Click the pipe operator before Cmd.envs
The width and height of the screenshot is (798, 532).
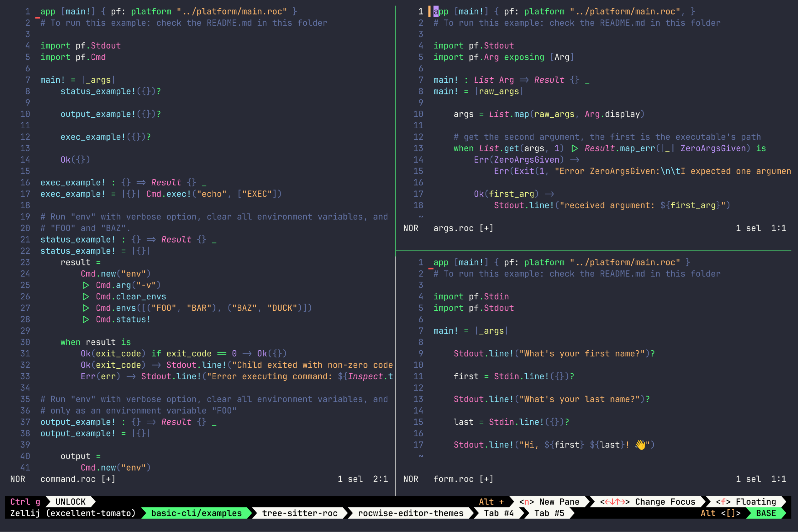pos(86,308)
